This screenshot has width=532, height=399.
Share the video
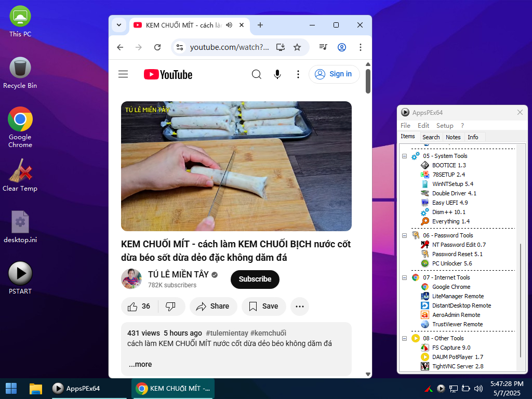213,307
